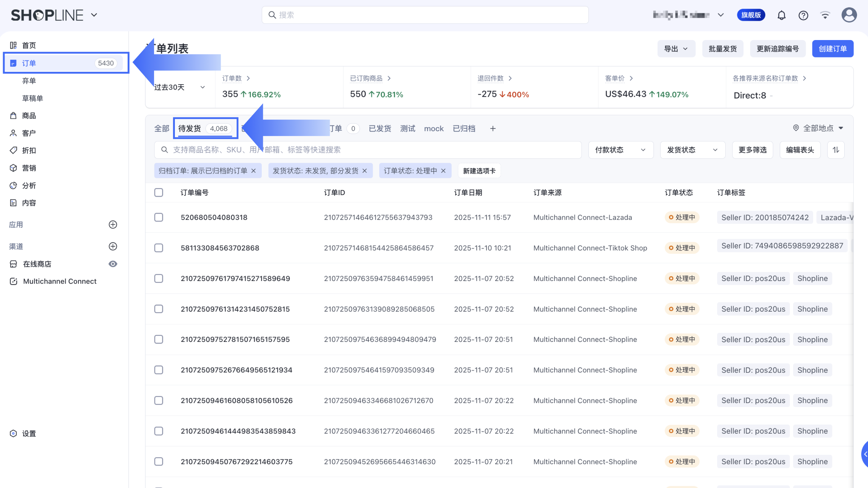Open the 已归档 tab
The width and height of the screenshot is (868, 488).
tap(464, 129)
